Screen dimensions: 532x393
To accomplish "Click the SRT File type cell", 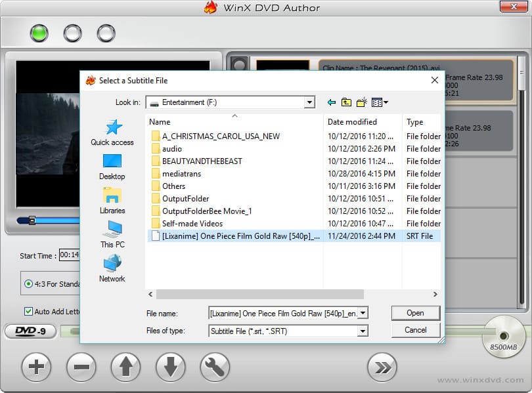I will (420, 236).
